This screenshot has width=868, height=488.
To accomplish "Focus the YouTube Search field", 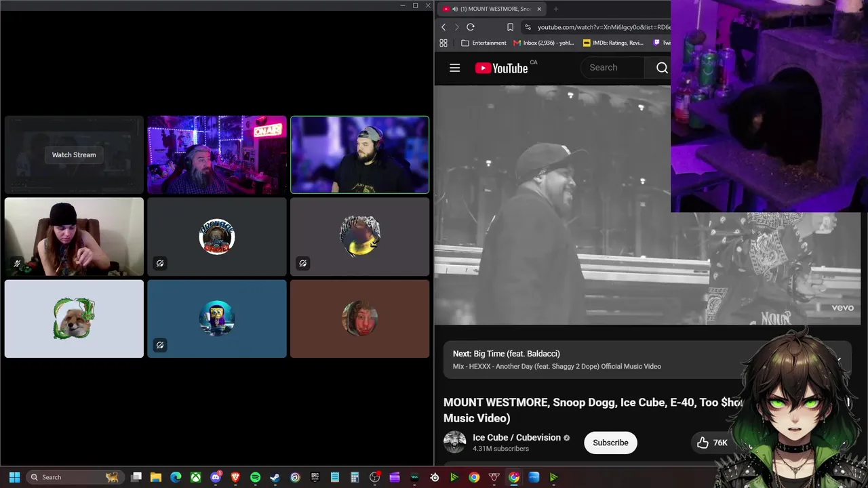I will pyautogui.click(x=612, y=68).
